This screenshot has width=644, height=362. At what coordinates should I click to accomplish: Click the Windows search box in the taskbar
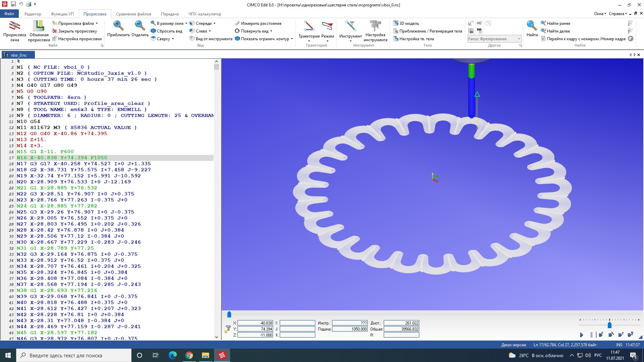click(74, 355)
